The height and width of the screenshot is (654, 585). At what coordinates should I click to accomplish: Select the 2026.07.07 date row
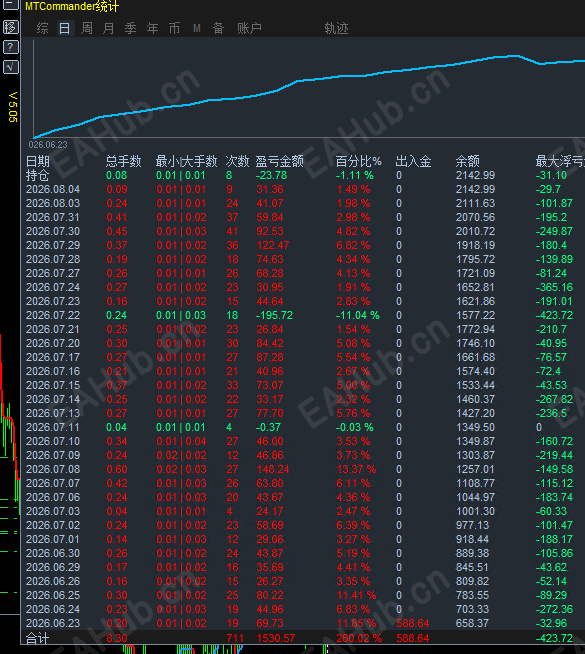click(x=304, y=483)
